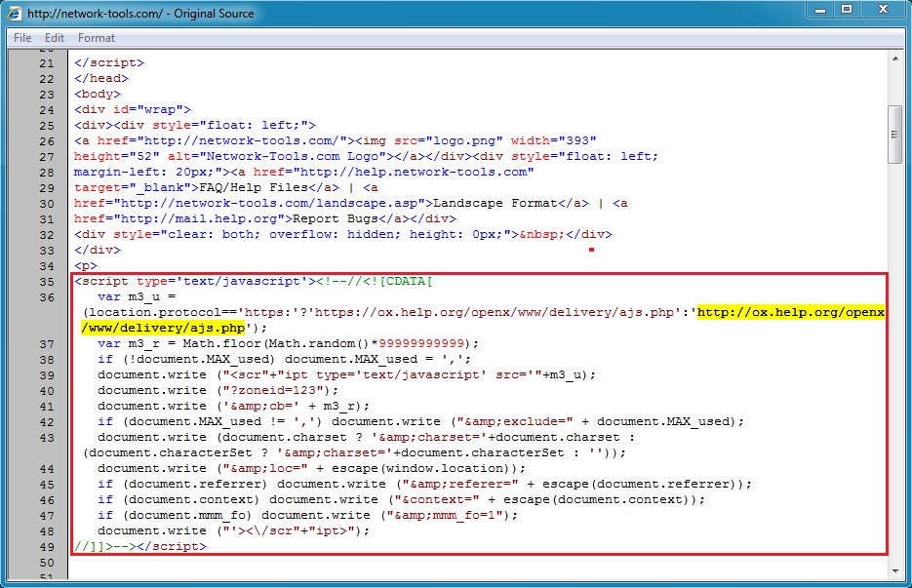Click the window title network-tools.com Original Source
The width and height of the screenshot is (912, 588).
[140, 14]
